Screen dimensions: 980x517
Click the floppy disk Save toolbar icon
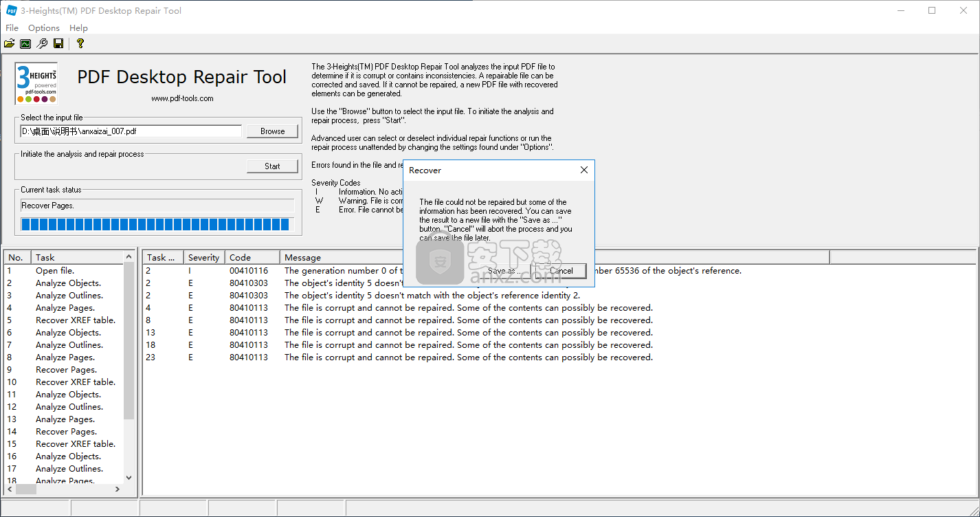click(x=58, y=44)
